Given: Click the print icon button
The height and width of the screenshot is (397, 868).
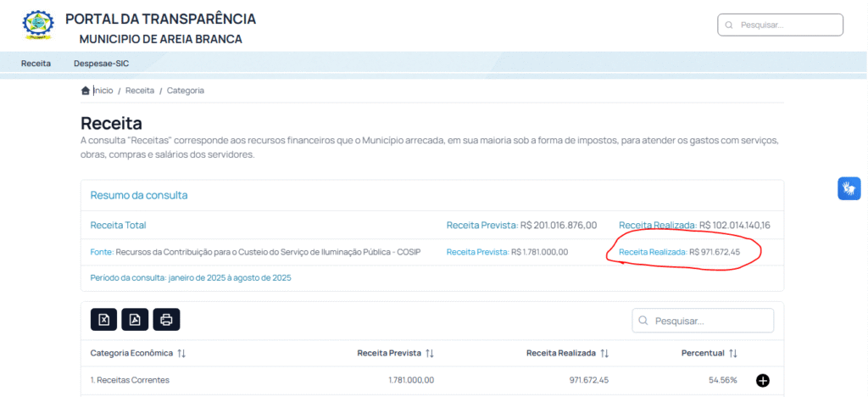Looking at the screenshot, I should [x=167, y=320].
